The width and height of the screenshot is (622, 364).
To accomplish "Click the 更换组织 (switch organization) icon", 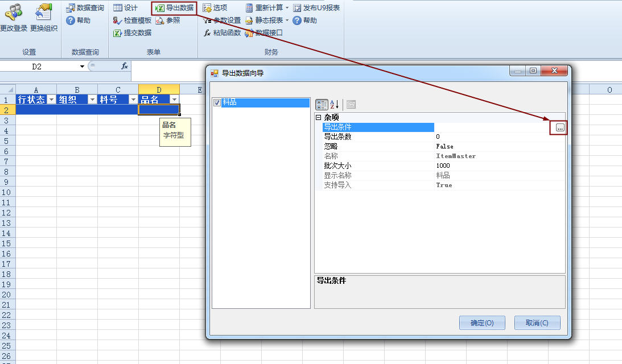I will point(43,11).
